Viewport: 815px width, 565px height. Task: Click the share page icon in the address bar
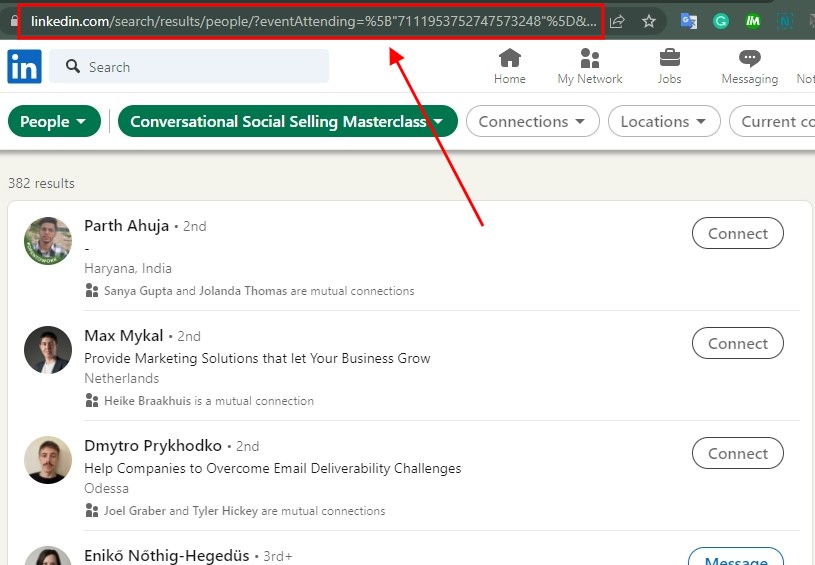[617, 21]
